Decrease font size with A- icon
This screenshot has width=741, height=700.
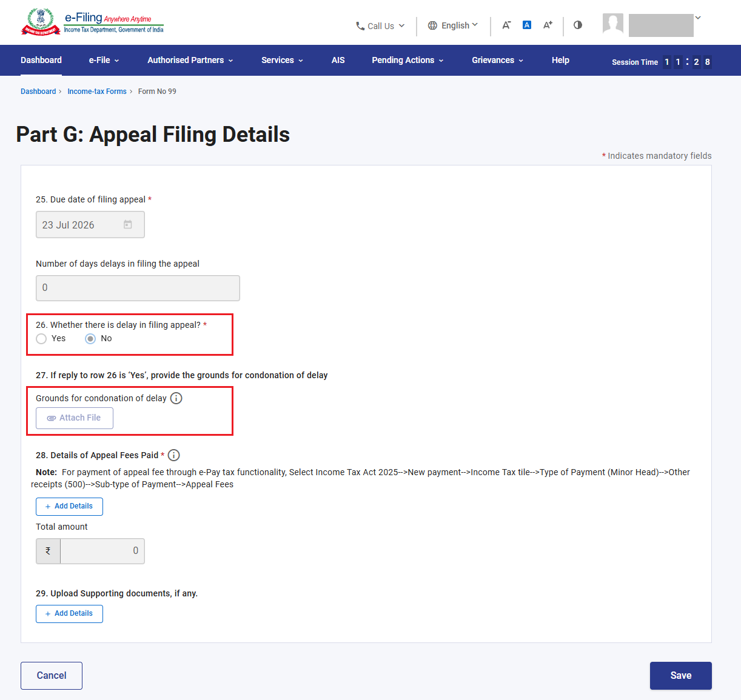506,25
